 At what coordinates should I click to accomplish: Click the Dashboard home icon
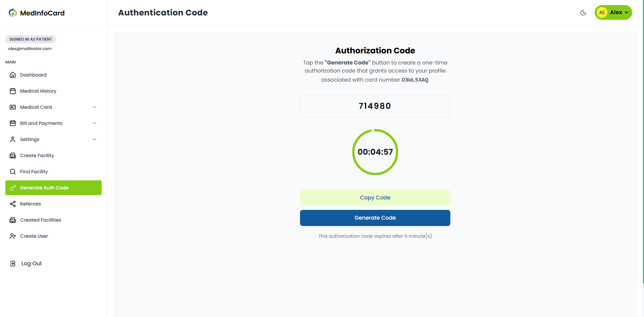[13, 75]
